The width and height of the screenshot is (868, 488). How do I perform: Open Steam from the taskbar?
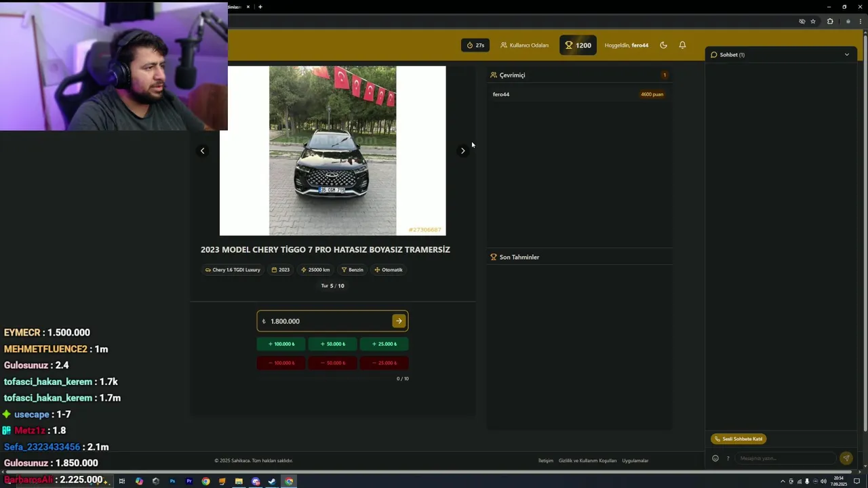pos(272,481)
